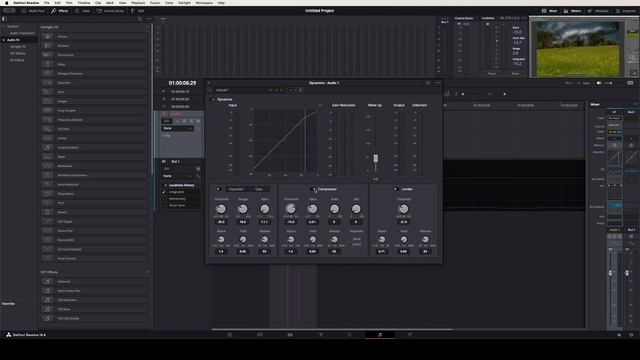Select Fairlight FX in the sidebar

click(x=18, y=47)
